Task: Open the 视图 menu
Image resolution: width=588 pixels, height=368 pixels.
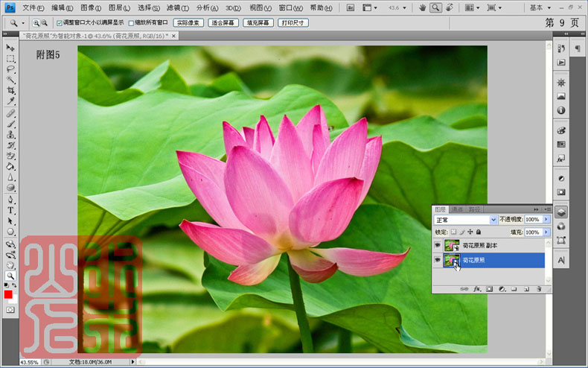Action: click(261, 8)
